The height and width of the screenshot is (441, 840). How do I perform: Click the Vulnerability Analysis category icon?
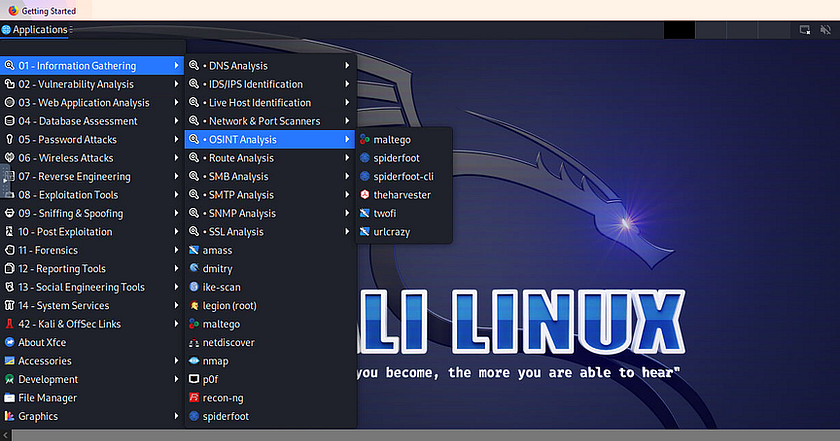(x=9, y=84)
